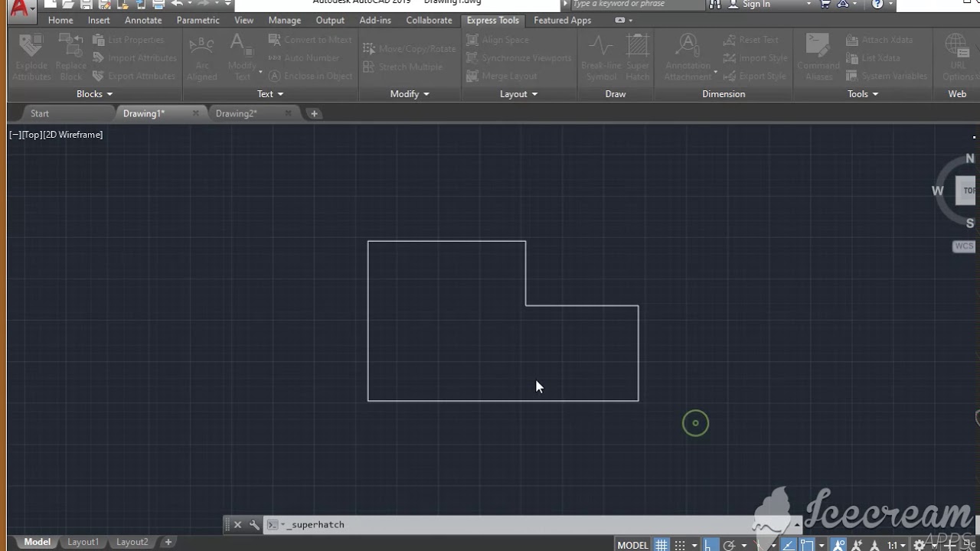Click the viewport controls [-] label

click(x=15, y=135)
